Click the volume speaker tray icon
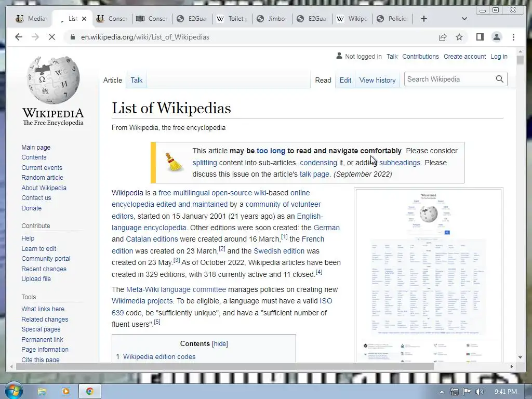This screenshot has width=532, height=399. click(479, 392)
